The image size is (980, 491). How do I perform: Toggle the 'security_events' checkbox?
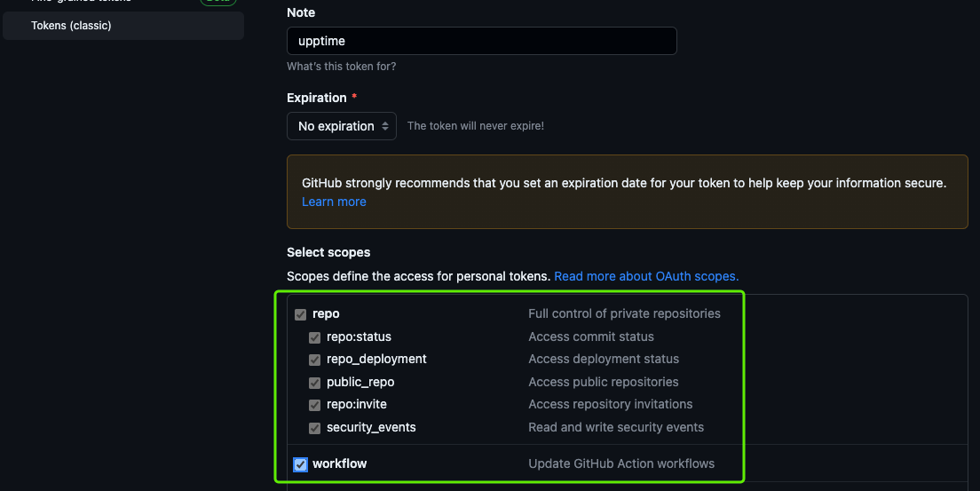[315, 428]
